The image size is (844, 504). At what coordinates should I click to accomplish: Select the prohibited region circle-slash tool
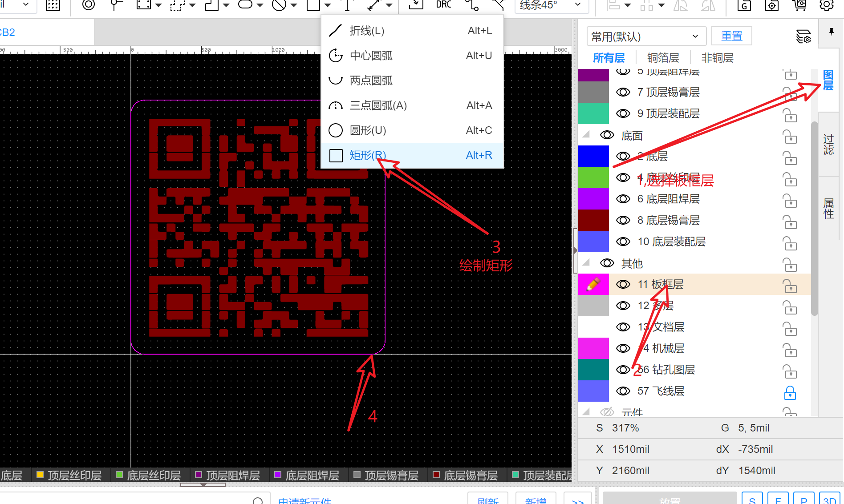point(279,4)
